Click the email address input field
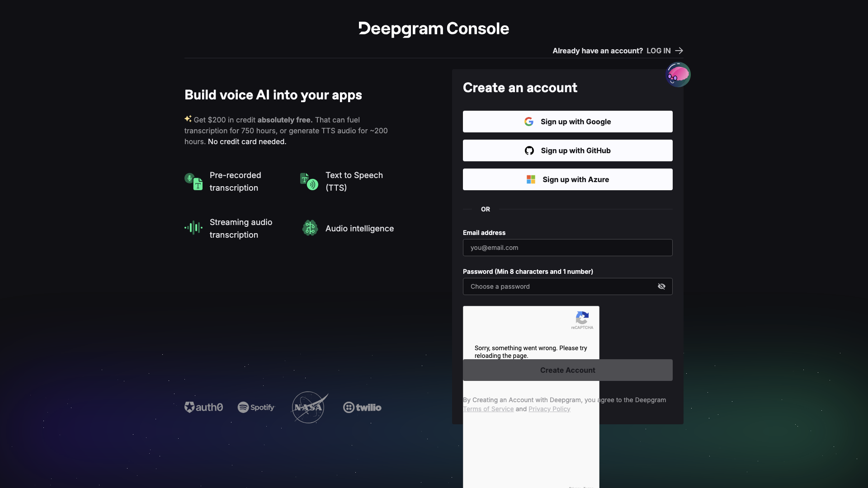Viewport: 868px width, 488px height. 567,248
